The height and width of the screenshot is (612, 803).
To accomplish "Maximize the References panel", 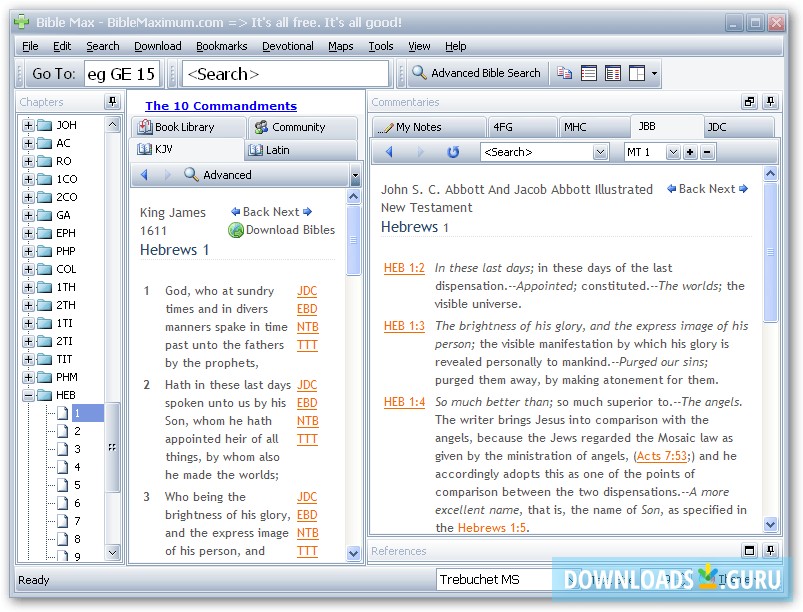I will tap(749, 551).
